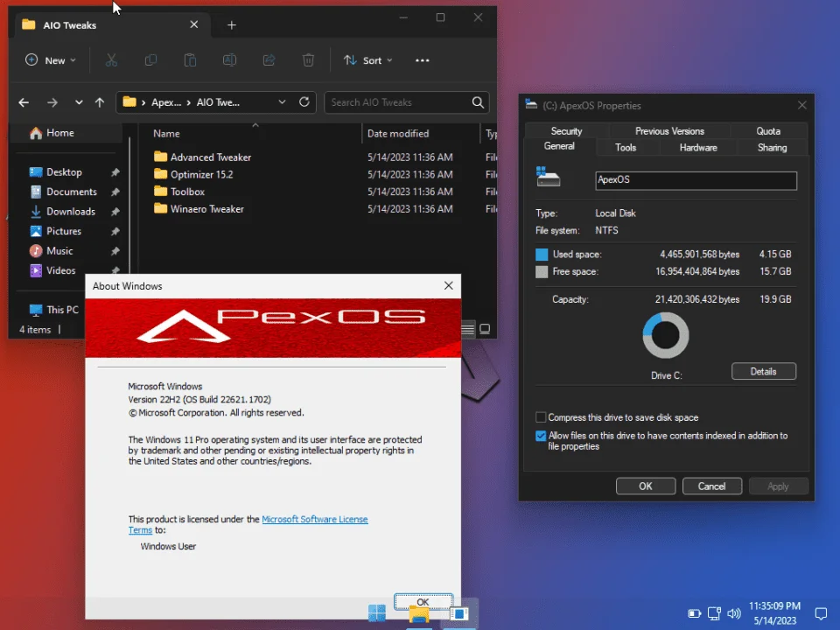Open Desktop in the navigation pane
The height and width of the screenshot is (630, 840).
coord(64,172)
